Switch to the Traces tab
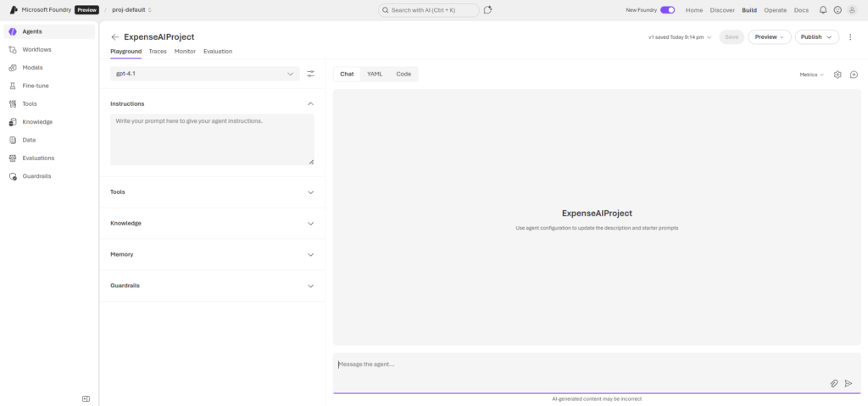 pyautogui.click(x=158, y=52)
